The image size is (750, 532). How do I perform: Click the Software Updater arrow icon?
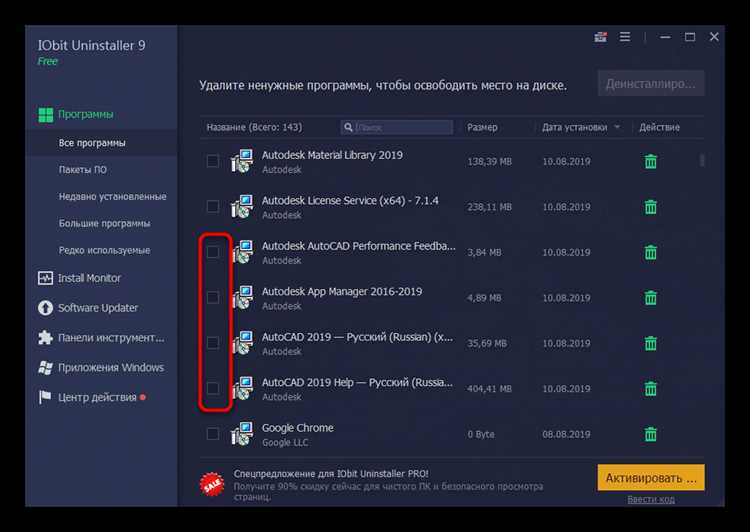tap(45, 308)
